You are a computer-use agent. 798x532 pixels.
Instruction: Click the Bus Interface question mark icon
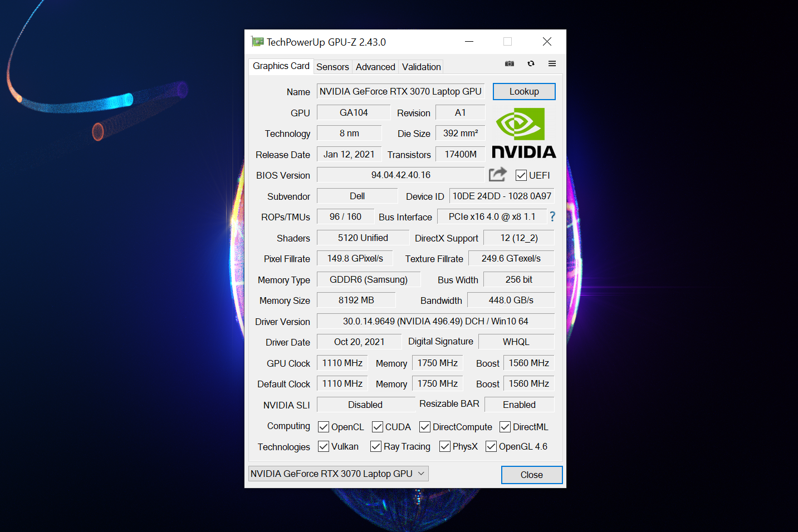pyautogui.click(x=552, y=216)
